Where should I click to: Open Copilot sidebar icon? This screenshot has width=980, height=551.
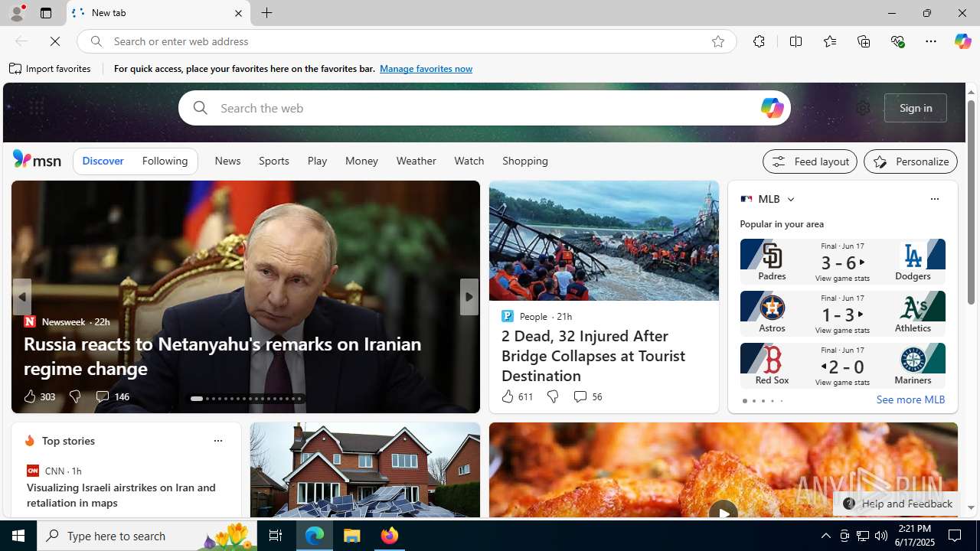coord(962,41)
